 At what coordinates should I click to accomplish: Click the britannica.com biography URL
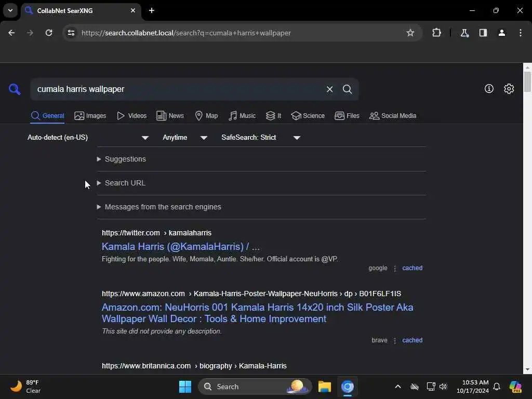(194, 366)
